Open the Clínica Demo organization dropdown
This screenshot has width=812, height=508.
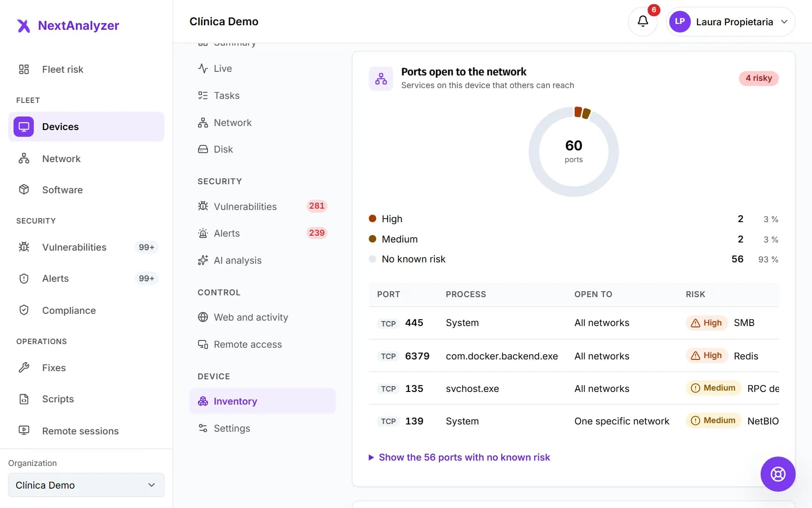point(86,485)
